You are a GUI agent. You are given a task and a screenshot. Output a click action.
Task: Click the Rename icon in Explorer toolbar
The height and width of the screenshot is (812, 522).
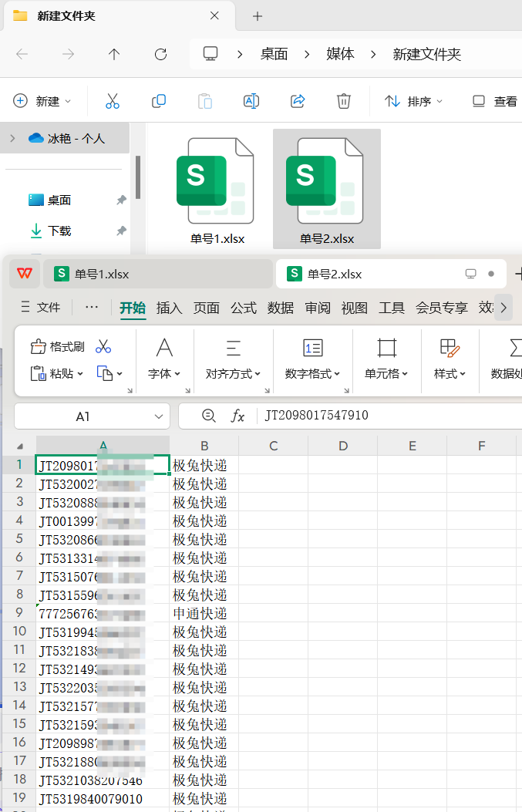[x=251, y=101]
